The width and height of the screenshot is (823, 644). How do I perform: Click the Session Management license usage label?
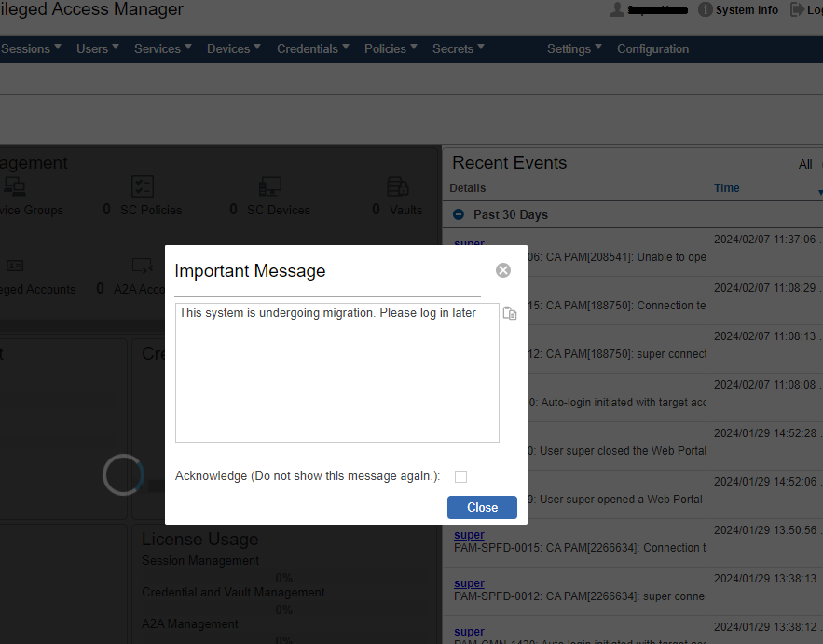click(200, 560)
